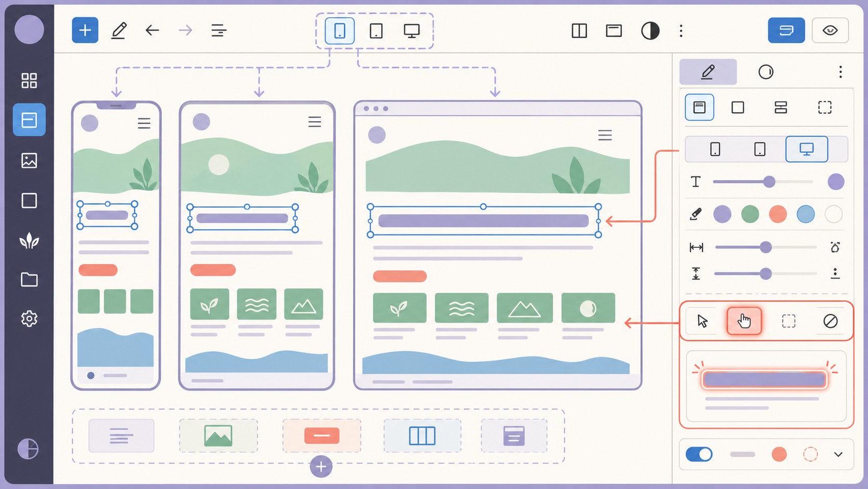The height and width of the screenshot is (489, 868).
Task: Select the hand pointer hover state
Action: pyautogui.click(x=744, y=321)
